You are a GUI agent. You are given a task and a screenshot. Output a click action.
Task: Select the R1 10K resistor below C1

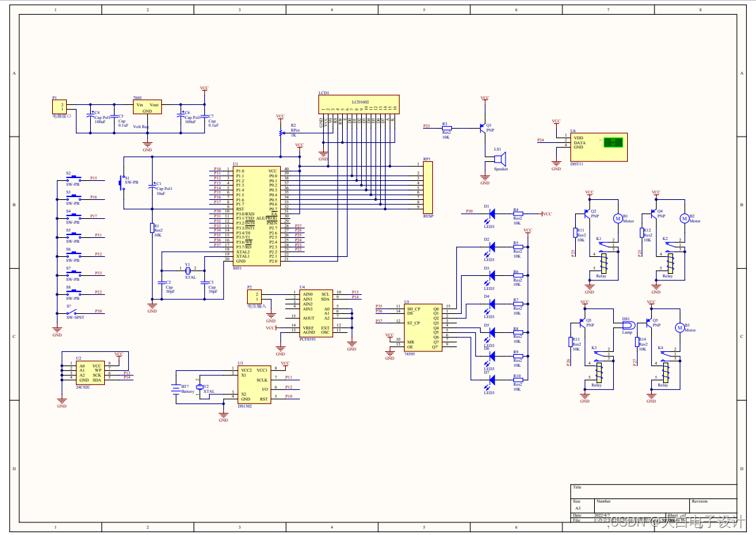click(x=152, y=228)
